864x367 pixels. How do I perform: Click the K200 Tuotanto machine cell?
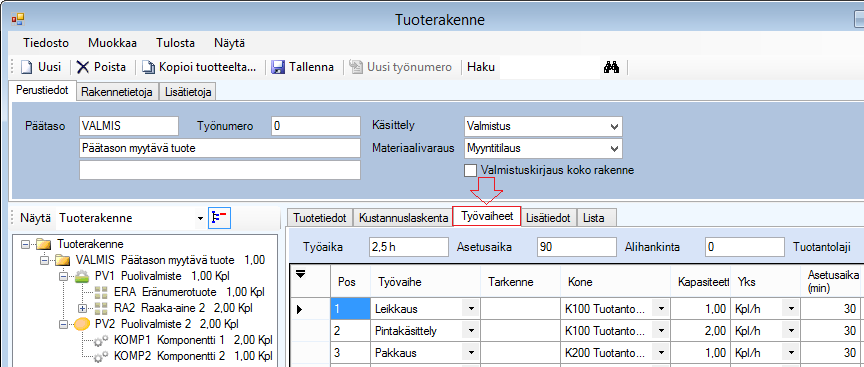click(x=615, y=353)
